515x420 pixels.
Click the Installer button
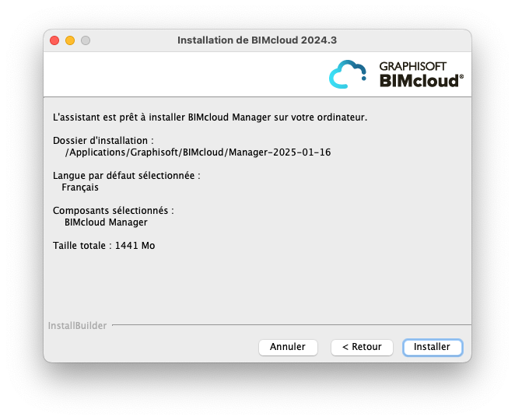433,347
